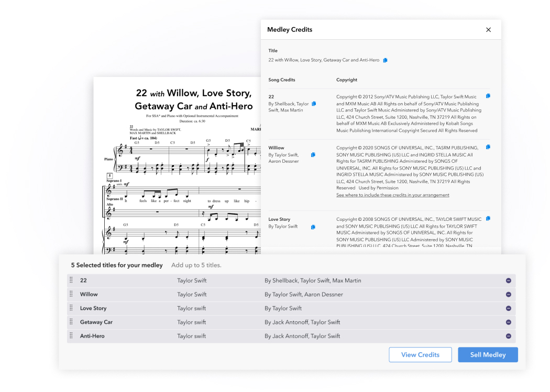Copy the medley title text
The height and width of the screenshot is (392, 550).
click(x=385, y=60)
